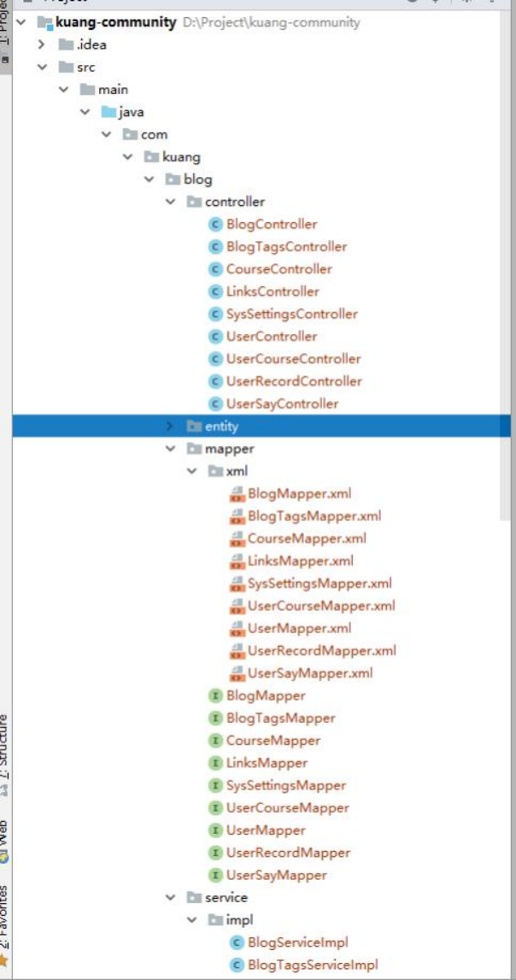Screen dimensions: 516x980
Task: Select the UserRecordMapper.xml file name
Action: pos(322,650)
